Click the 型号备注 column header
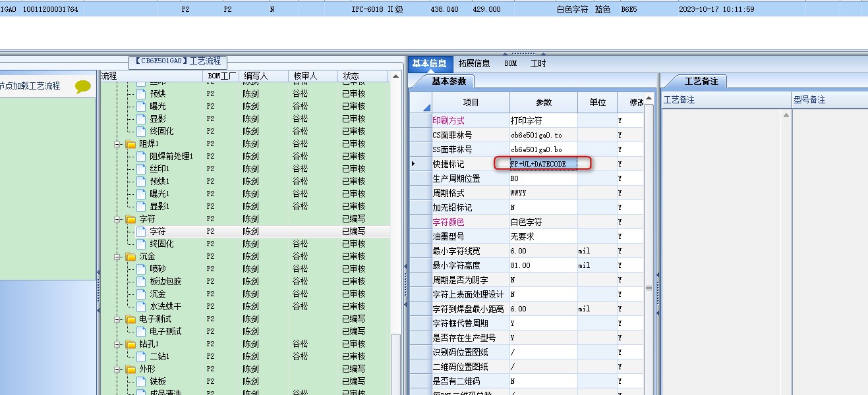This screenshot has height=395, width=868. pos(830,100)
